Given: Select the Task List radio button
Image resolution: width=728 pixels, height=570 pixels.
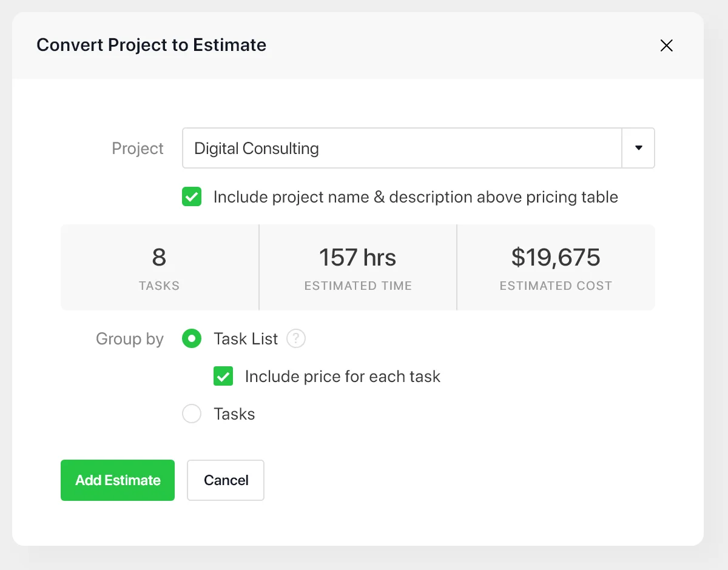Looking at the screenshot, I should 192,339.
